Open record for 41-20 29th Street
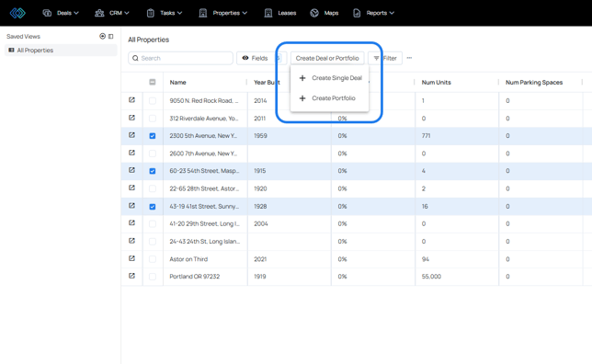 [x=131, y=223]
